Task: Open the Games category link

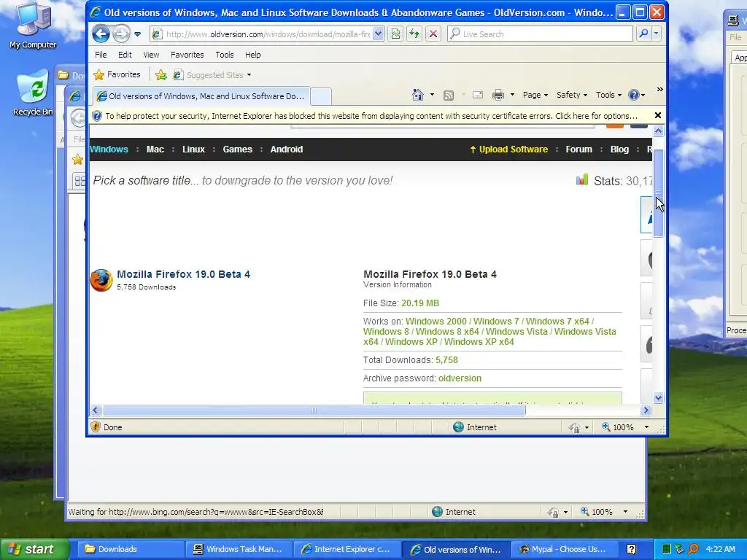Action: click(x=238, y=149)
